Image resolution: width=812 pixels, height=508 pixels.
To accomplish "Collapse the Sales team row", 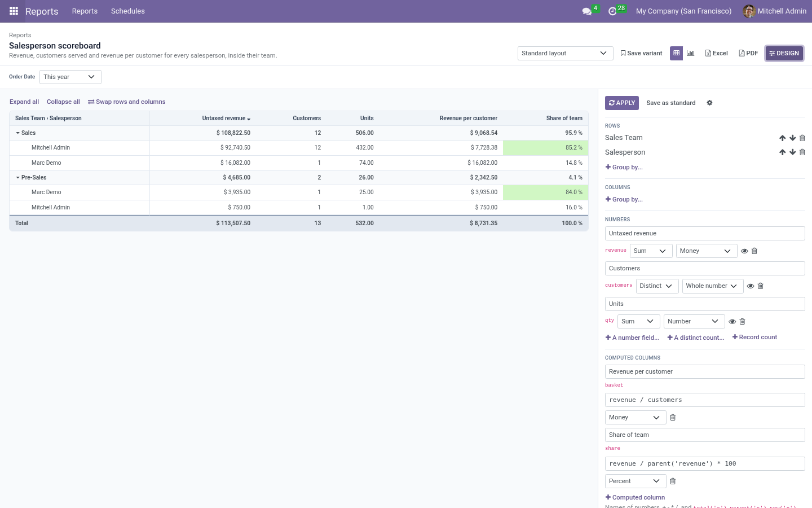I will [x=17, y=133].
